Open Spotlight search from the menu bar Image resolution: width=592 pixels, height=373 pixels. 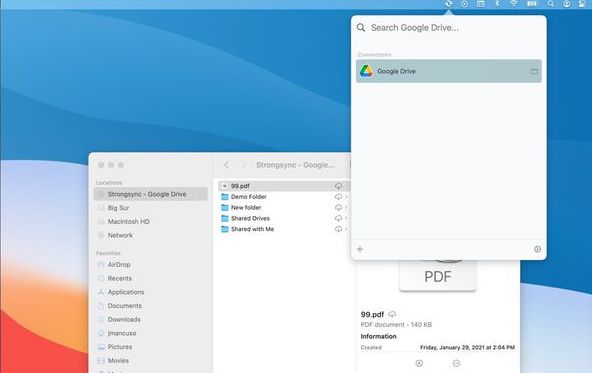coord(551,4)
